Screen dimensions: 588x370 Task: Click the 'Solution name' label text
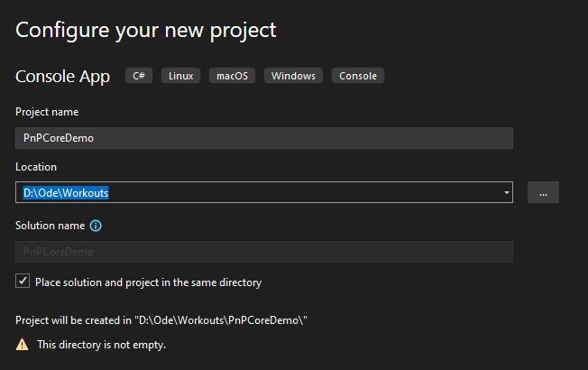50,226
